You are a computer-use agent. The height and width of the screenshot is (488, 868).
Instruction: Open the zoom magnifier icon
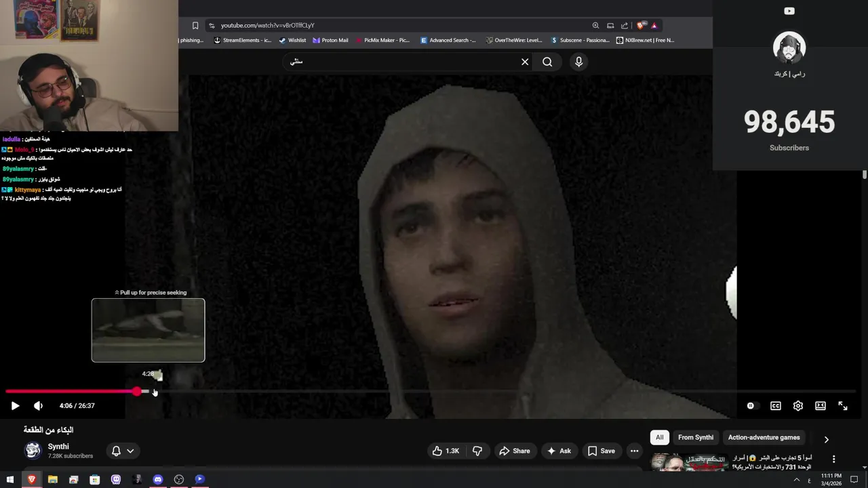[595, 25]
